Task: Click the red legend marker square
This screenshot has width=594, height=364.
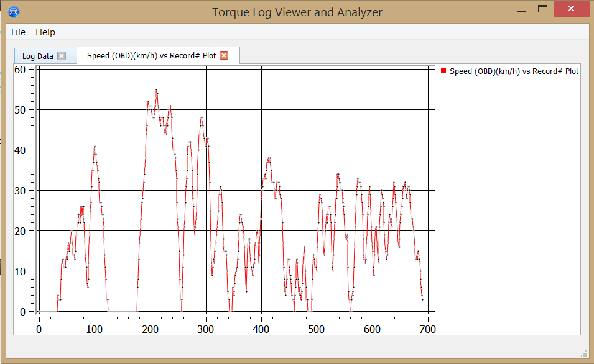Action: pos(443,71)
